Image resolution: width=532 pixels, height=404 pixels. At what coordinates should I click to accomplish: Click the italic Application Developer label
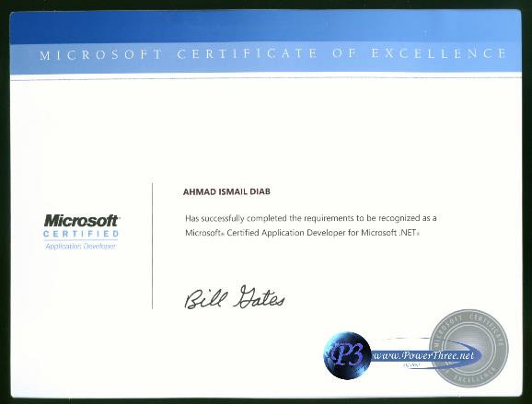tap(81, 247)
